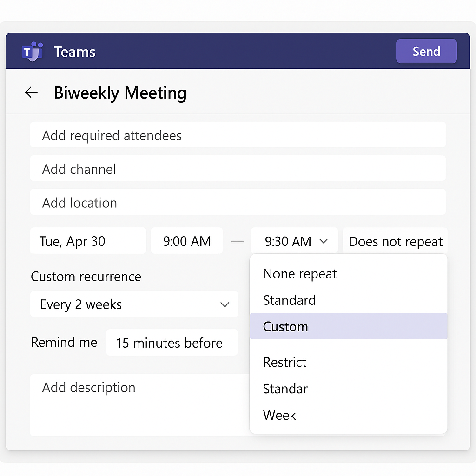Click into the Add location field
The height and width of the screenshot is (476, 476).
coord(238,202)
